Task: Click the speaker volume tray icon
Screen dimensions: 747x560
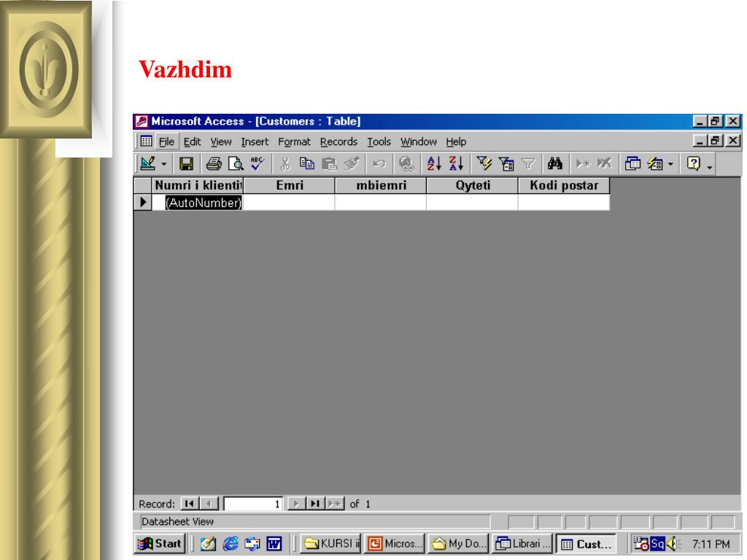Action: (x=672, y=543)
